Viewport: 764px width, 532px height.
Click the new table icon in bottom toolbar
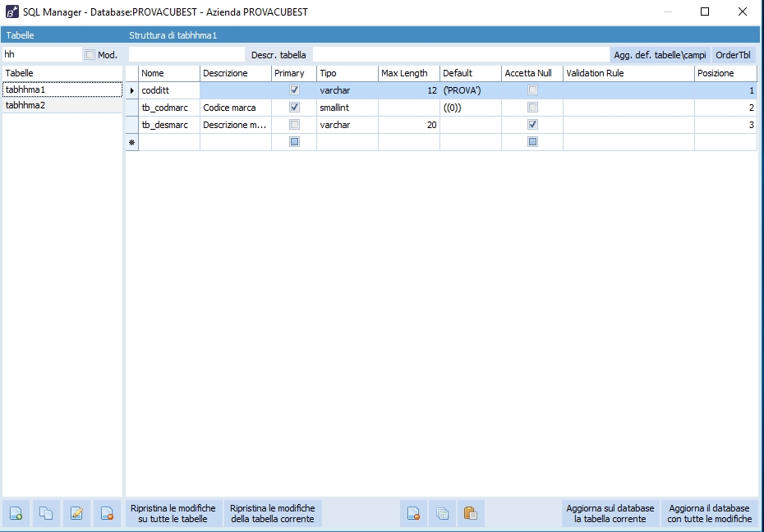pos(16,513)
